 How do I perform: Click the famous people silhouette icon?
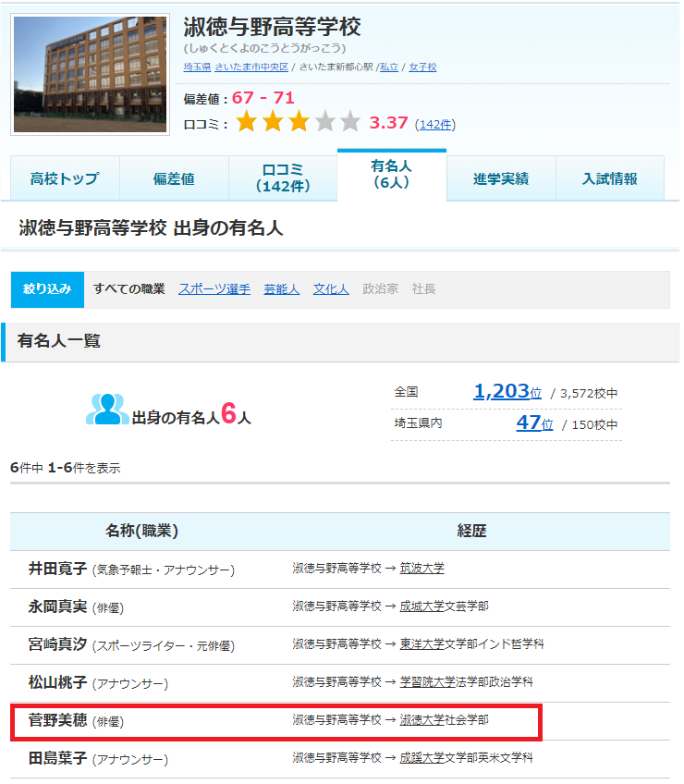click(107, 410)
